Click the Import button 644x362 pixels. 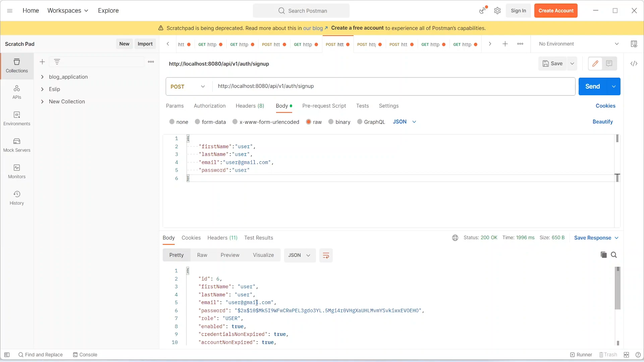click(145, 44)
